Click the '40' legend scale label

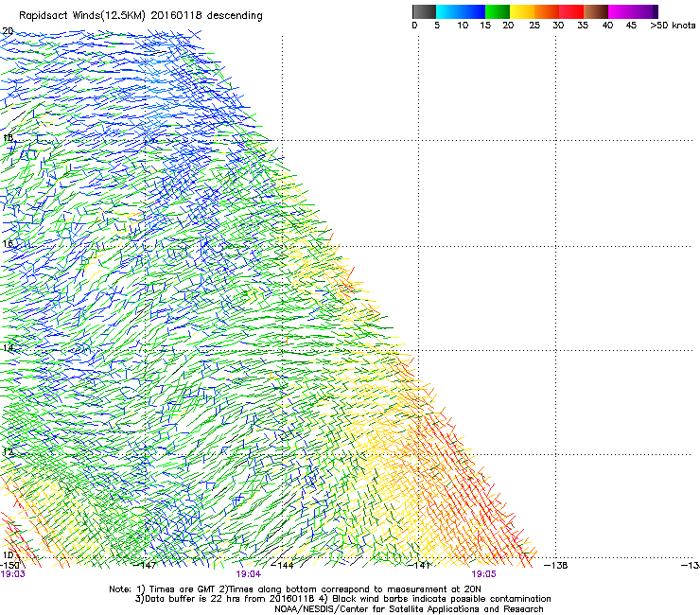coord(607,26)
